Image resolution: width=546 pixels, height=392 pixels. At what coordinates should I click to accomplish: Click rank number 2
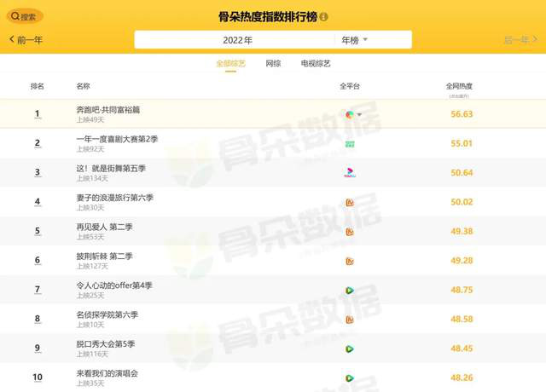38,143
